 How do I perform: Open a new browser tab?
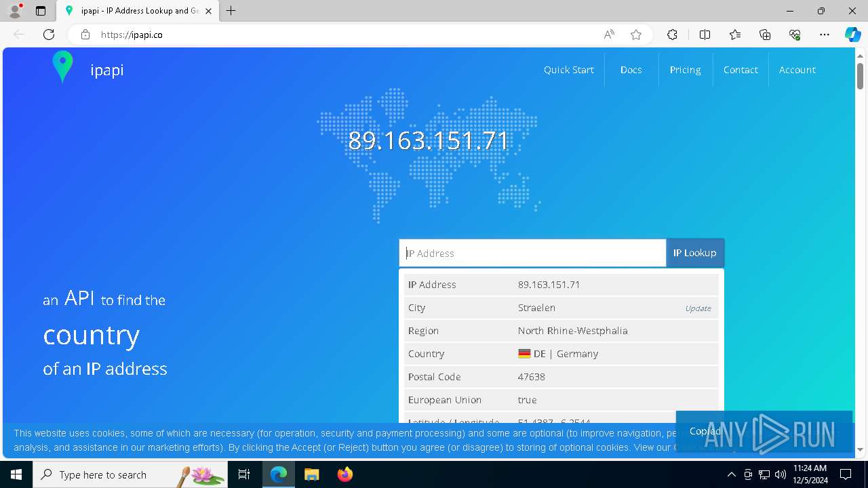(231, 11)
